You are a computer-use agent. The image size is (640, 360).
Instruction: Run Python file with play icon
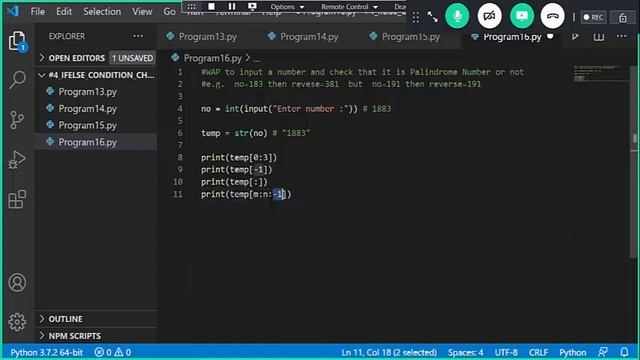tap(575, 36)
